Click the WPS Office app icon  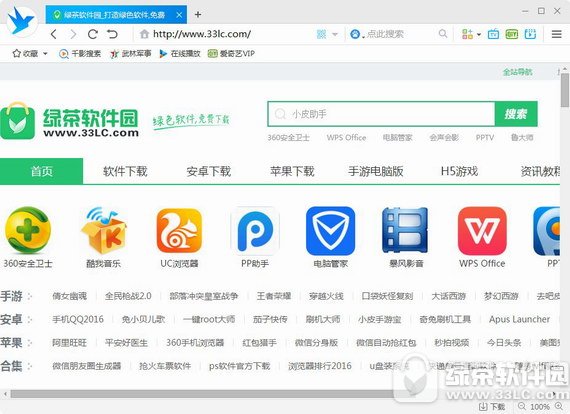(x=482, y=230)
